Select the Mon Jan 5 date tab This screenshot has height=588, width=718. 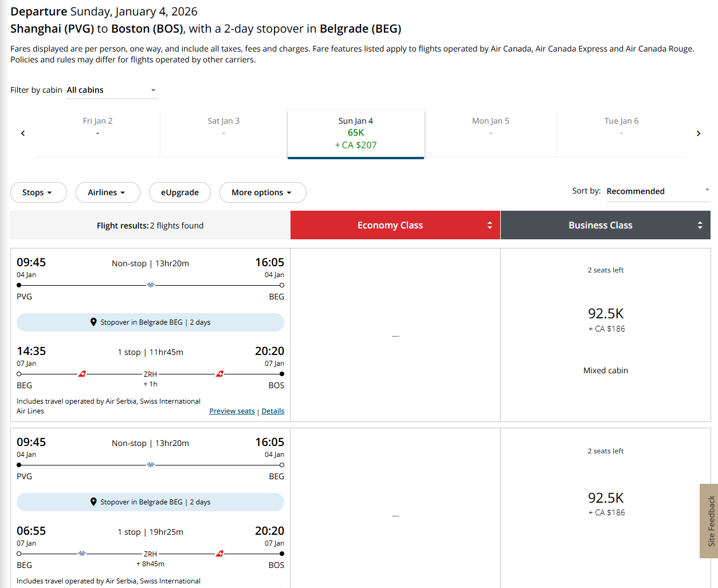point(491,127)
